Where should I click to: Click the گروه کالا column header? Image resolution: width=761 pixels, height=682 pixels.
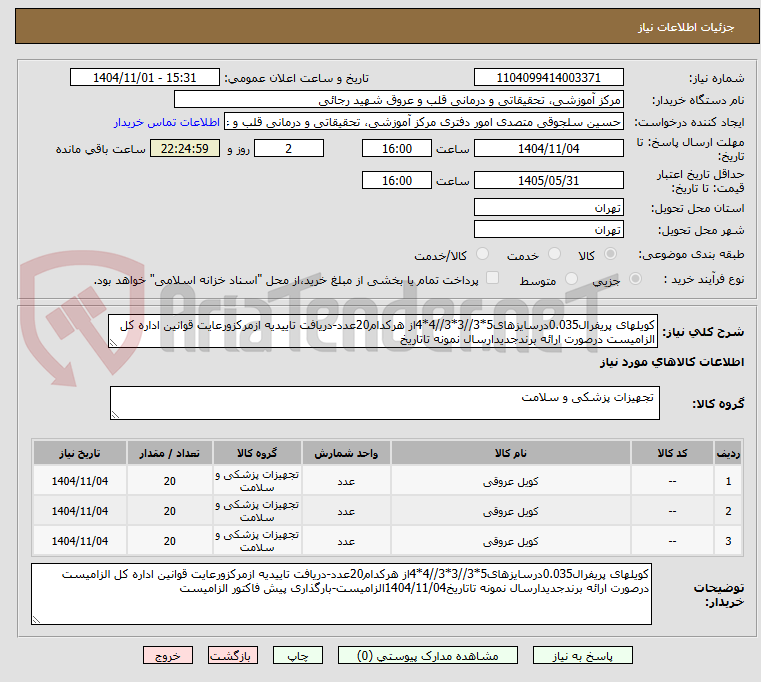pos(257,453)
